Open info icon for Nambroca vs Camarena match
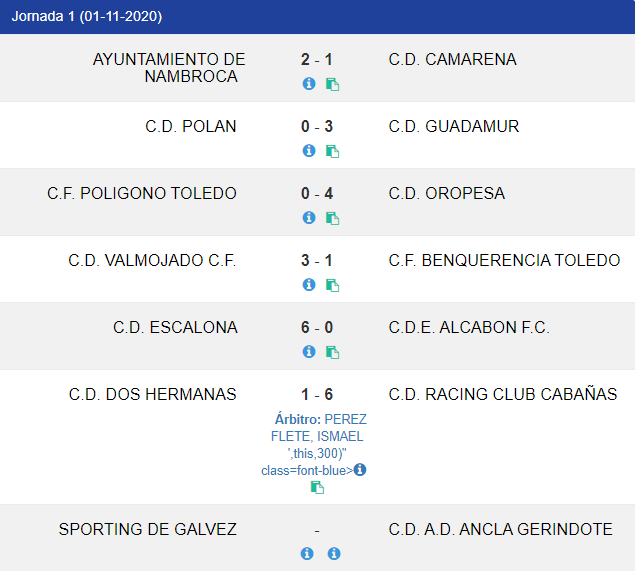The height and width of the screenshot is (574, 641). click(x=309, y=83)
